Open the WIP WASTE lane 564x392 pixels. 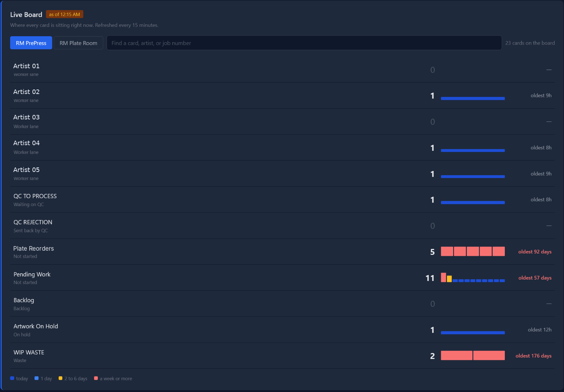click(x=282, y=356)
